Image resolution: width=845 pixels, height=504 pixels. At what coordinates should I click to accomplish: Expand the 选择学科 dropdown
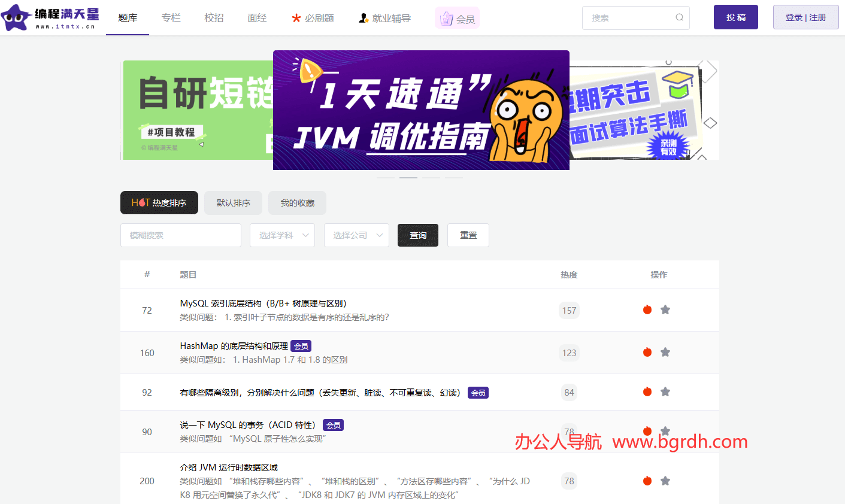(282, 235)
